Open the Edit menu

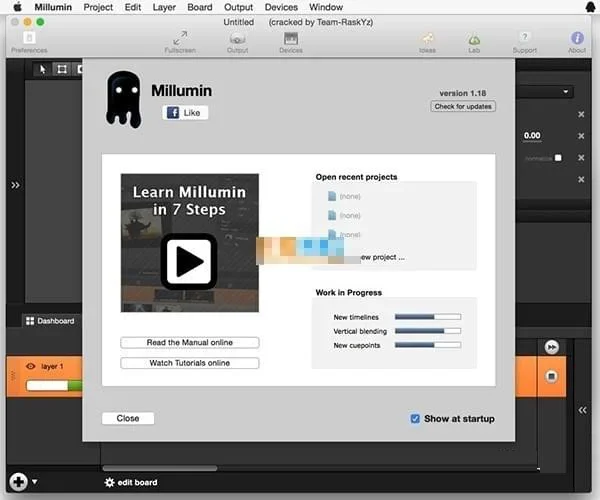(x=133, y=7)
